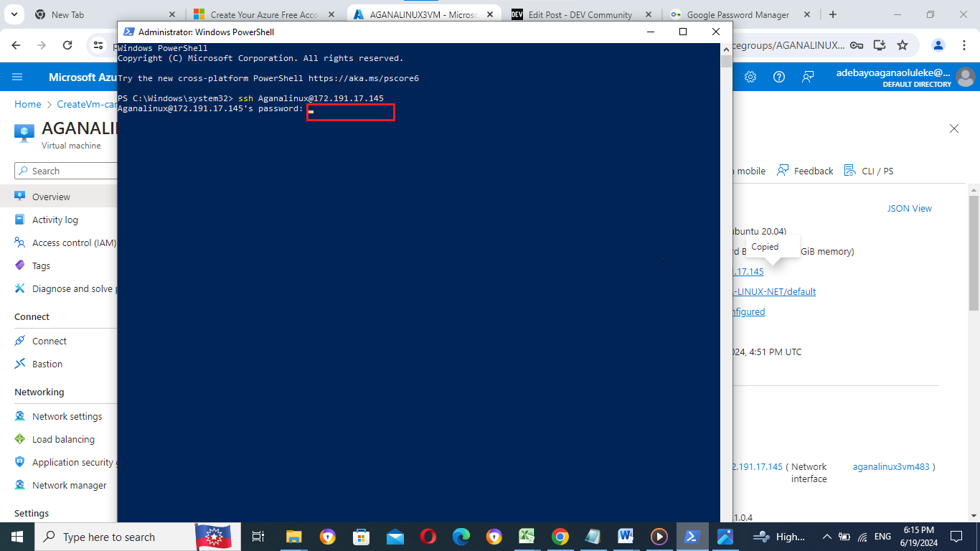Switch to Create Your Azure Free Account tab
Image resolution: width=980 pixels, height=551 pixels.
[x=265, y=14]
